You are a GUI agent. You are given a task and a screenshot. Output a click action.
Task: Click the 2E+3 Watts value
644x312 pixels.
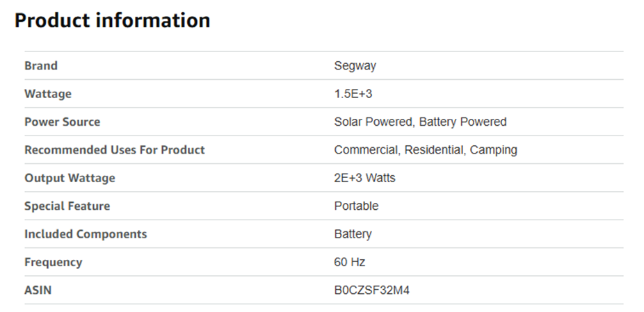point(364,178)
